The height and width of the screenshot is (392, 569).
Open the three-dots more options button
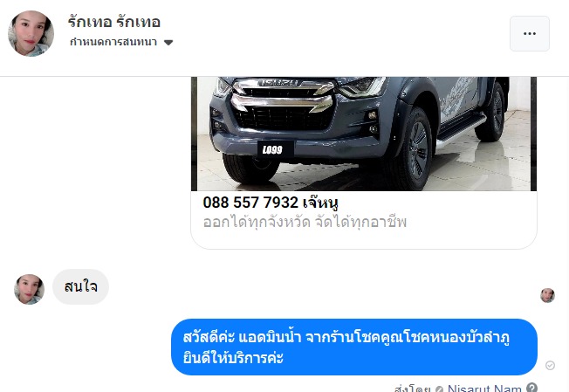coord(530,33)
